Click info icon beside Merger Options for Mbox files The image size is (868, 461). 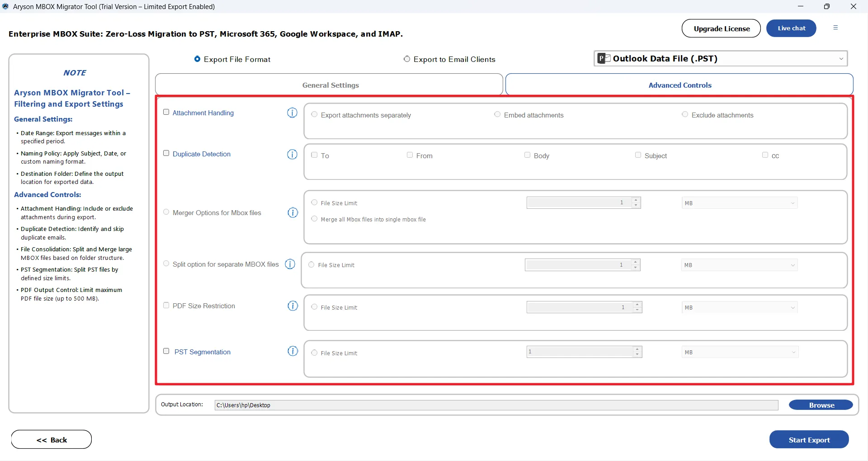[293, 212]
